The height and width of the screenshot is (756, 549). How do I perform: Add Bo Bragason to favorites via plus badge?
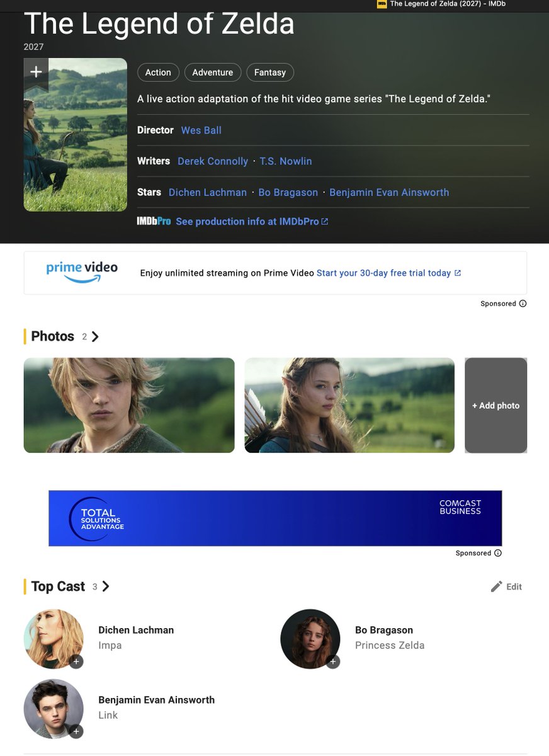click(333, 661)
